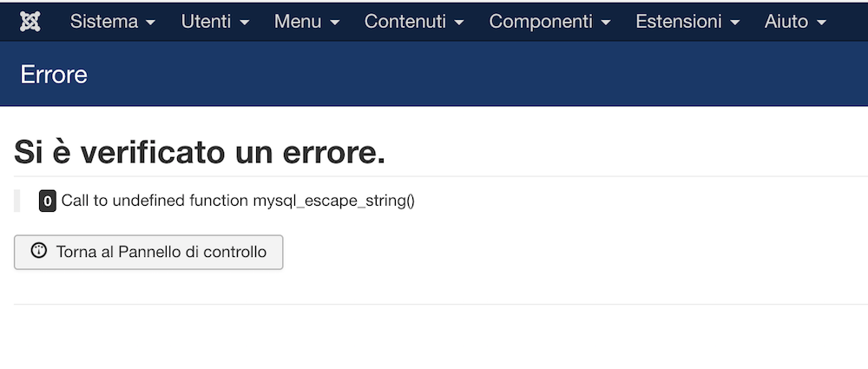Click the error code 0 badge

(48, 201)
